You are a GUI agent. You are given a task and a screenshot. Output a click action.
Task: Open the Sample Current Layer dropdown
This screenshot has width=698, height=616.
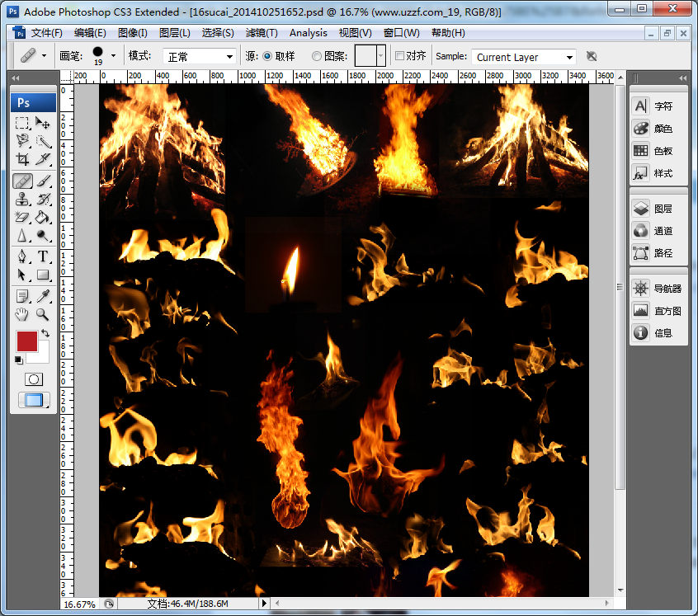[523, 57]
